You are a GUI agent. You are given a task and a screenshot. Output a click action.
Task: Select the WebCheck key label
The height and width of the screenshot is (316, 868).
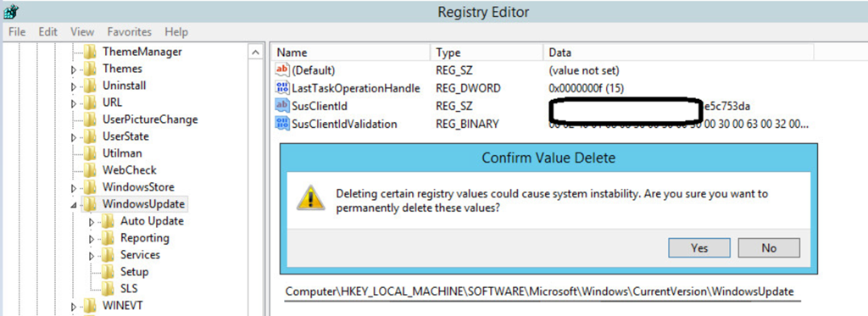[129, 170]
